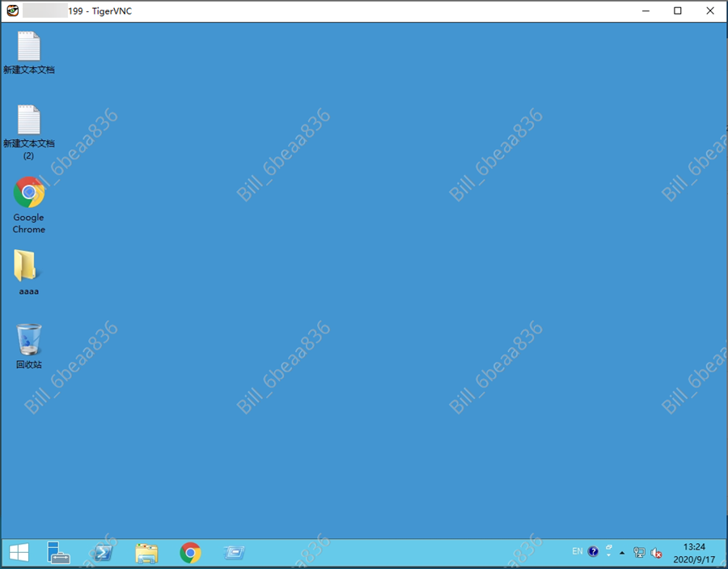
Task: Launch Google Chrome from the taskbar
Action: pyautogui.click(x=190, y=553)
